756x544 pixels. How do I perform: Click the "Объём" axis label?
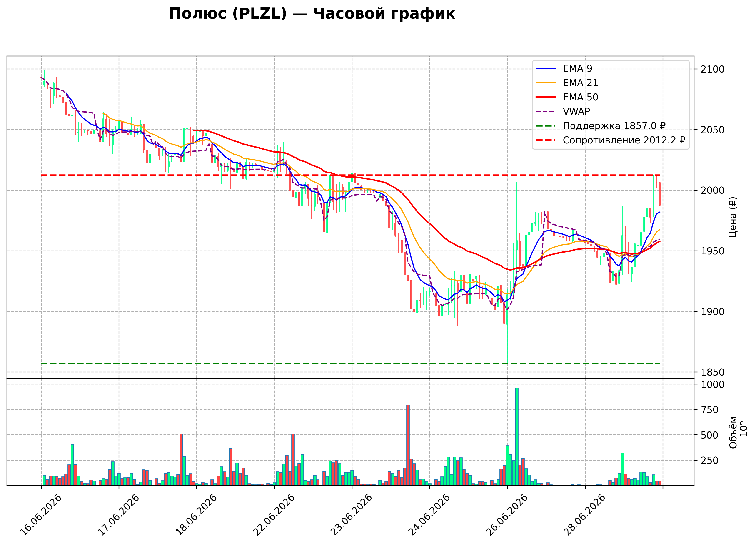coord(733,433)
